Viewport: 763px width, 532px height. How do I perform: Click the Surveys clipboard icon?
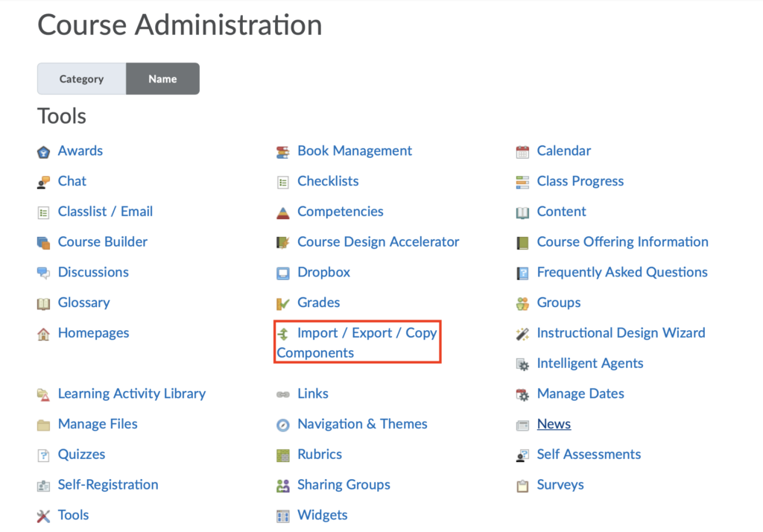(522, 486)
